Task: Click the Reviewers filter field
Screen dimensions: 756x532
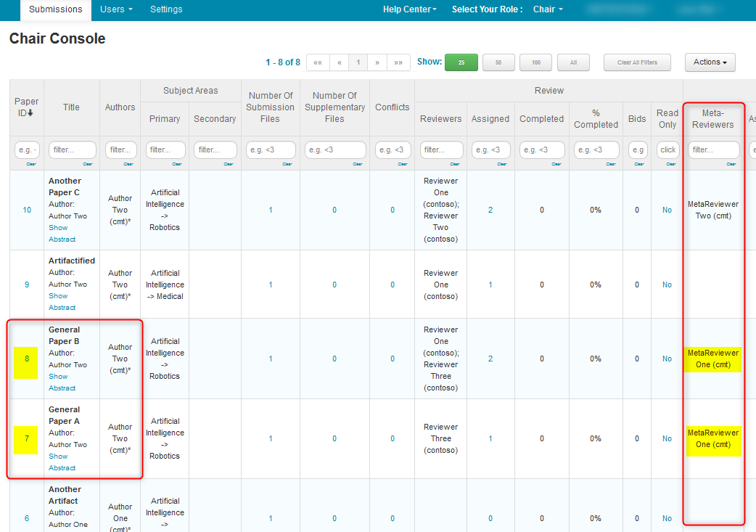Action: pyautogui.click(x=441, y=150)
